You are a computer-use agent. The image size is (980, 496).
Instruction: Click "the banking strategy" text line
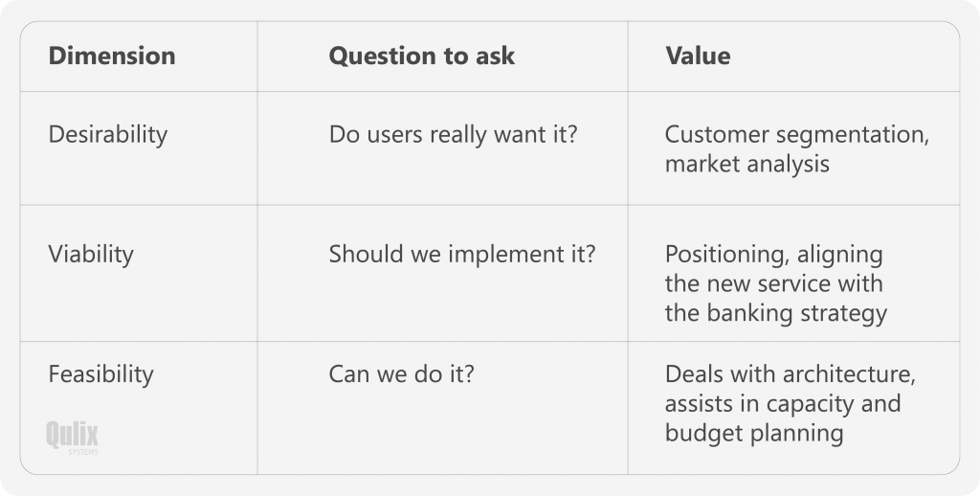tap(775, 313)
